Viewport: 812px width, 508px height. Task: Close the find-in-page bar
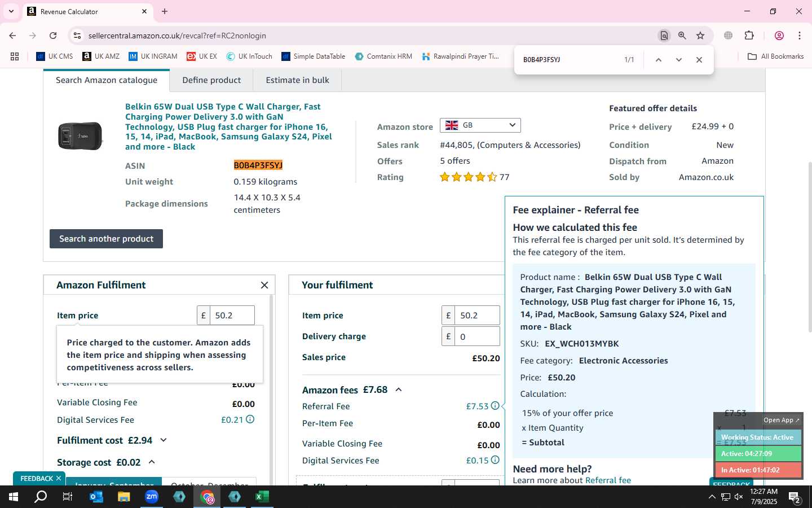[699, 59]
